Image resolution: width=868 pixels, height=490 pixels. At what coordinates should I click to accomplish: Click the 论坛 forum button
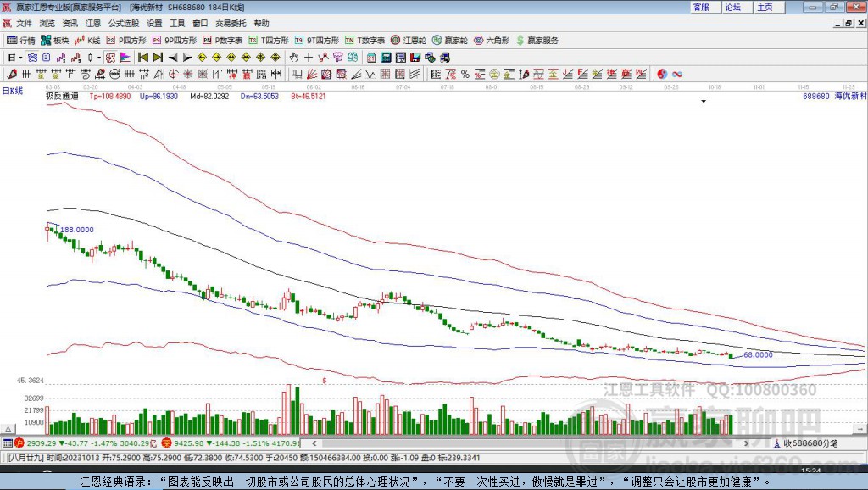[733, 7]
